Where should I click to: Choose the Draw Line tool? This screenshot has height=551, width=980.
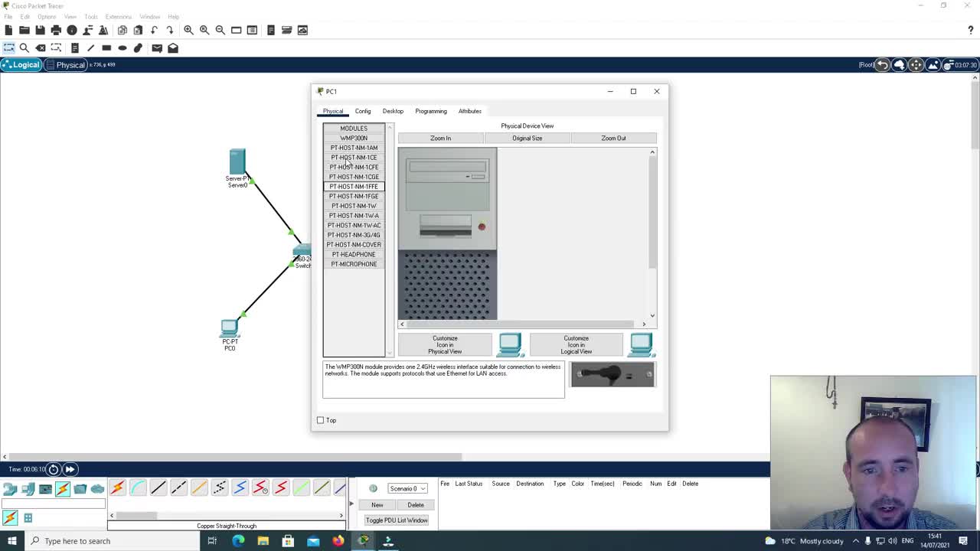pyautogui.click(x=90, y=47)
